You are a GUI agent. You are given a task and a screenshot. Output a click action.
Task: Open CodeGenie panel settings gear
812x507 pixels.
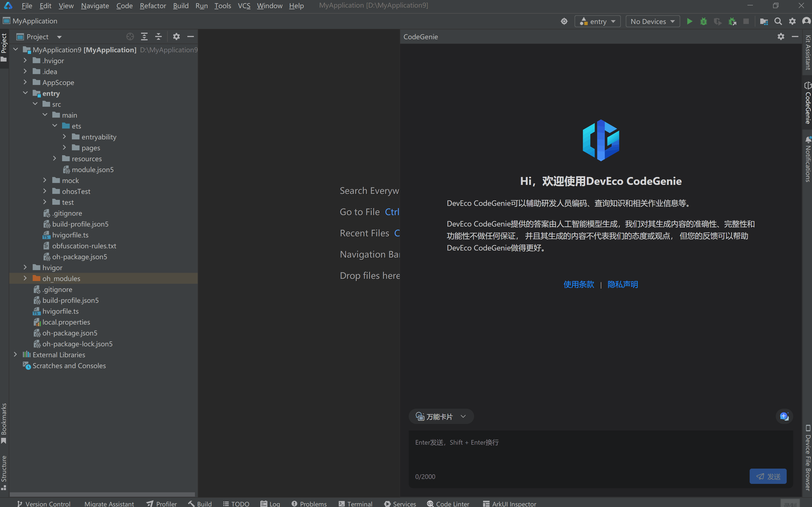(780, 36)
